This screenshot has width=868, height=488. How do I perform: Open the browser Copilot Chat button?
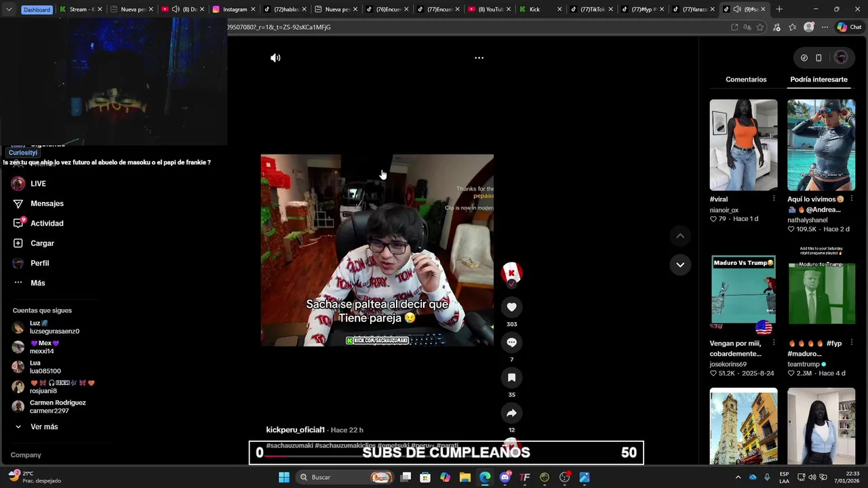(849, 27)
